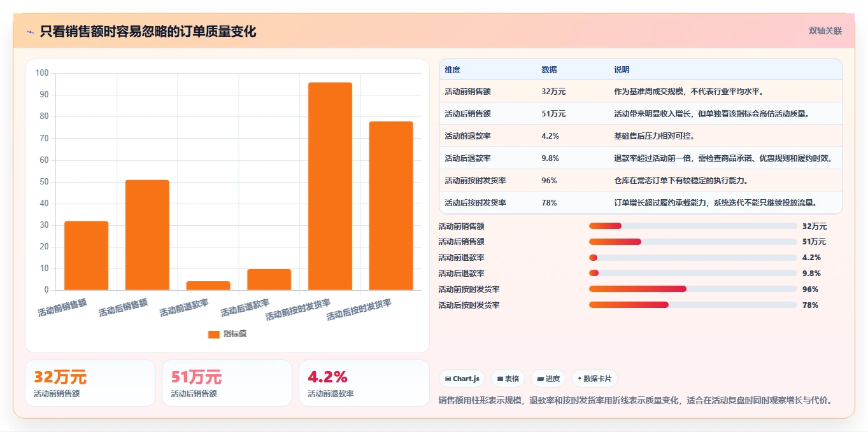Select the 进度 tag chip
This screenshot has height=432, width=868.
[548, 379]
